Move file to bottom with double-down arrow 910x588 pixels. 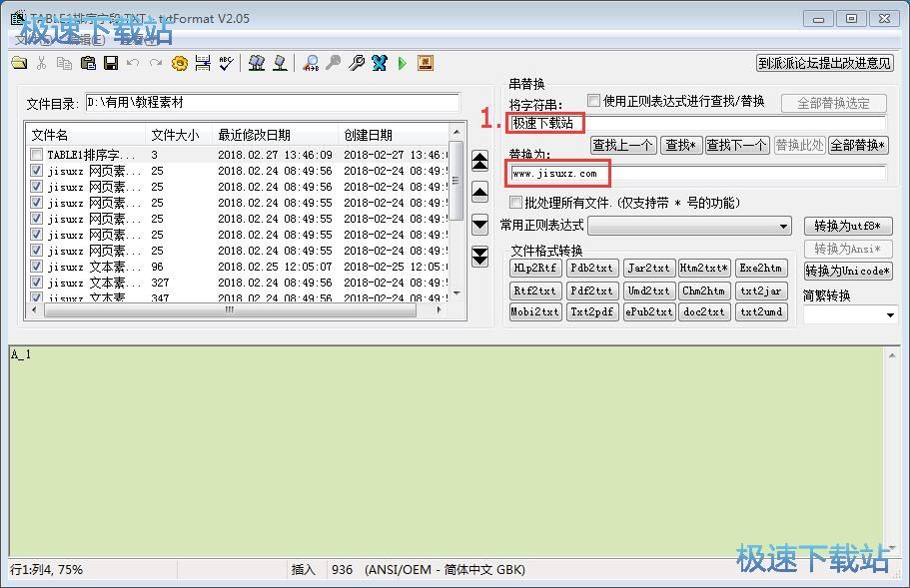point(479,256)
